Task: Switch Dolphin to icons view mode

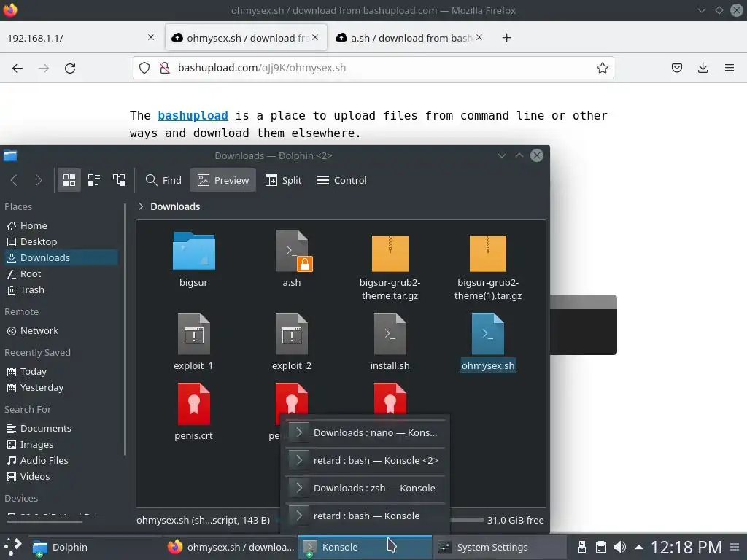Action: click(x=69, y=180)
